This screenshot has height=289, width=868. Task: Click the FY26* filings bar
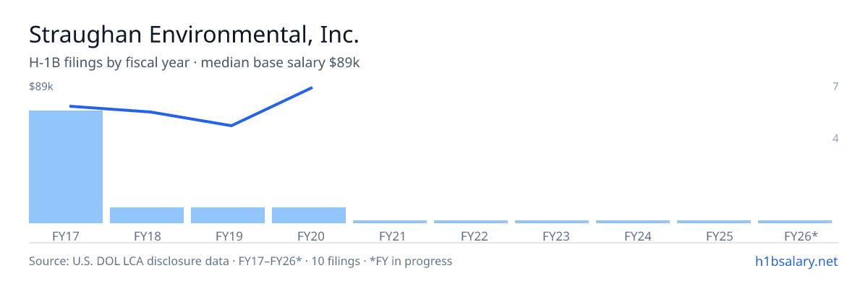795,222
